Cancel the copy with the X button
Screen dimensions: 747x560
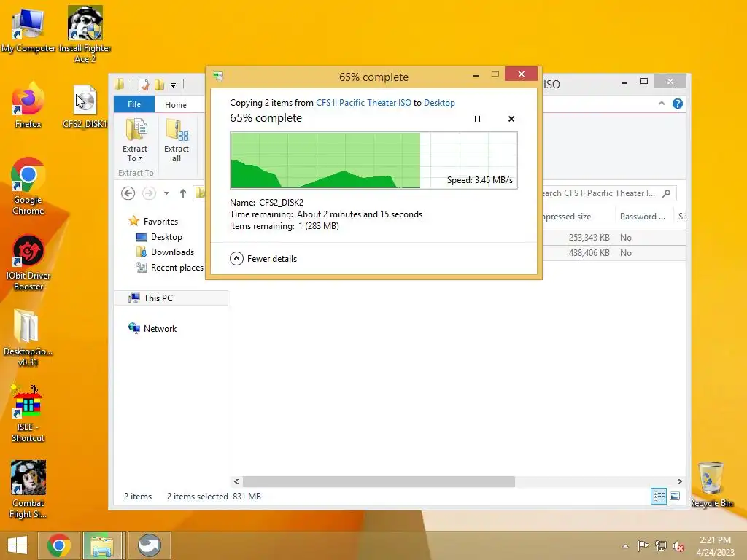point(511,119)
